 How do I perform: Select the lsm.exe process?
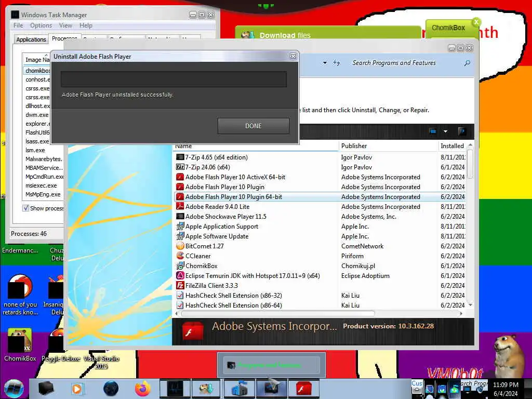[x=35, y=150]
